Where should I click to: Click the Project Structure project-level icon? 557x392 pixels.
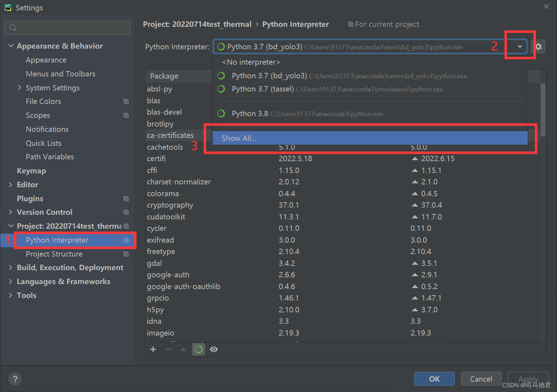(x=126, y=254)
